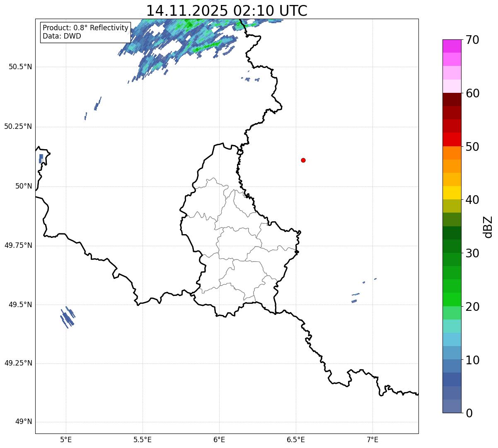Click the "dBZ" colorbar axis label
Image resolution: width=498 pixels, height=448 pixels.
tap(488, 226)
